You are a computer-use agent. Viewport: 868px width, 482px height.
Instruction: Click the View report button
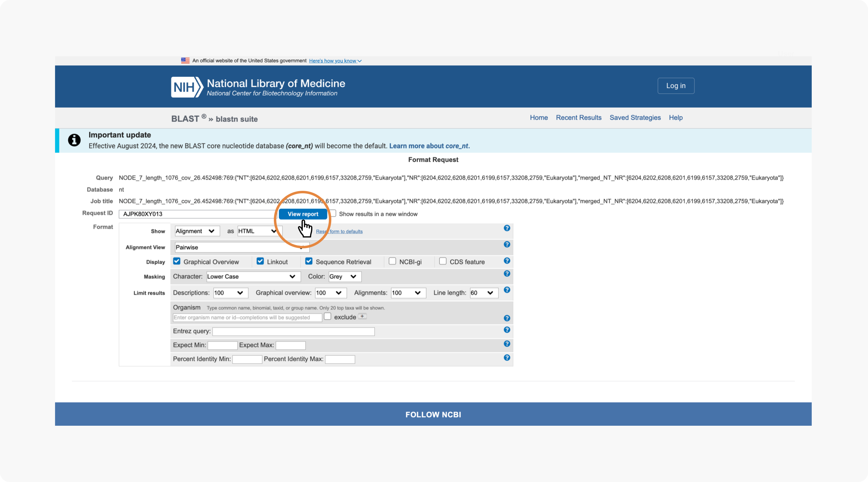tap(303, 214)
